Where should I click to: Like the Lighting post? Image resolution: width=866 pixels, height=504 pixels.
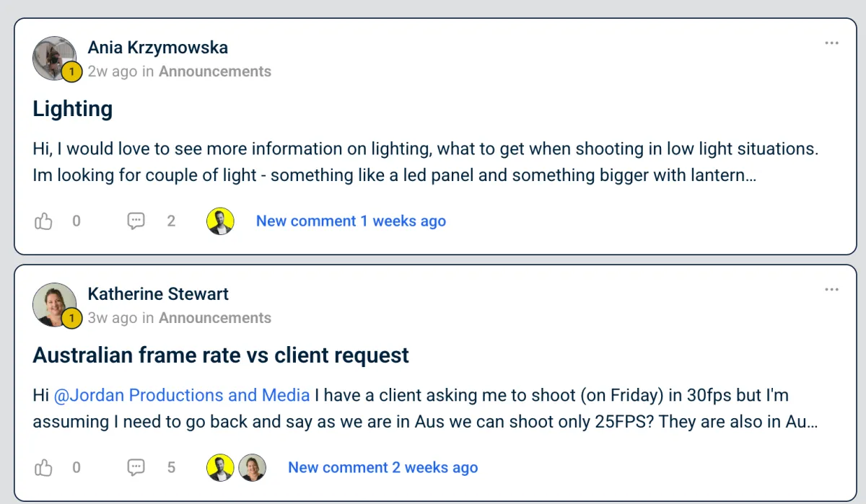click(x=44, y=221)
